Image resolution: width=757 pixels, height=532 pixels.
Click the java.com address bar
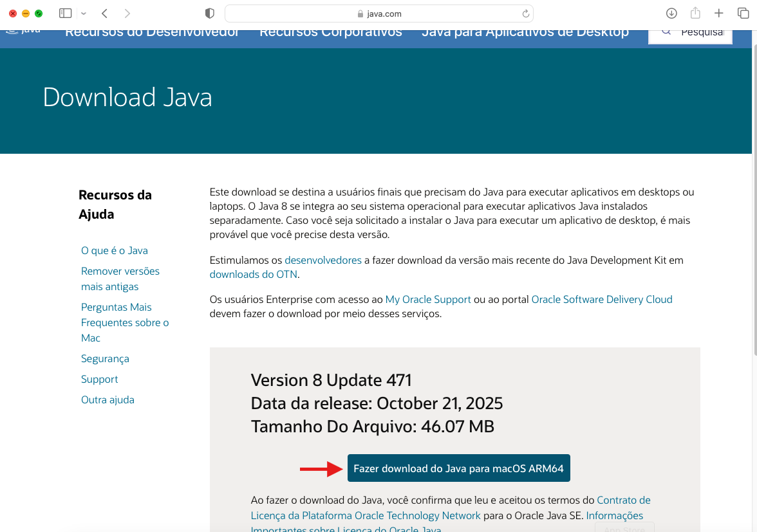coord(378,14)
